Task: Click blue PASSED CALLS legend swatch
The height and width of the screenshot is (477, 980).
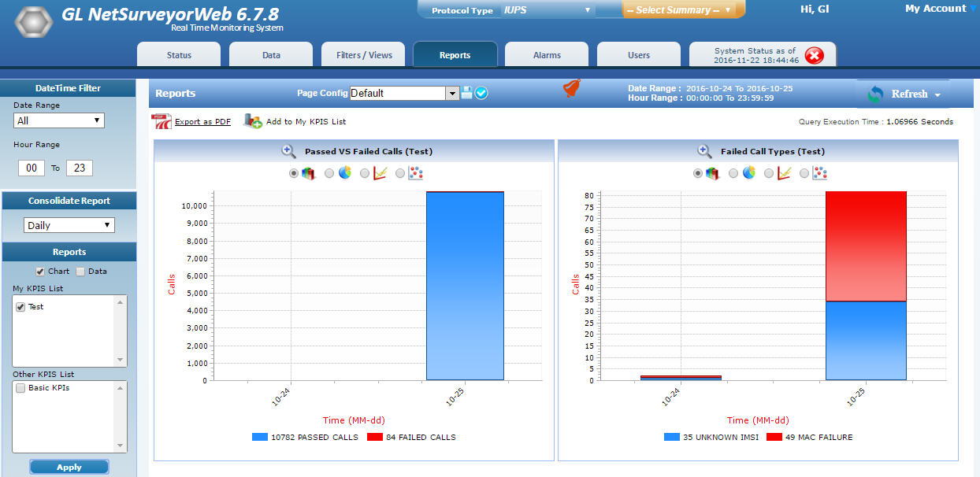Action: coord(259,437)
